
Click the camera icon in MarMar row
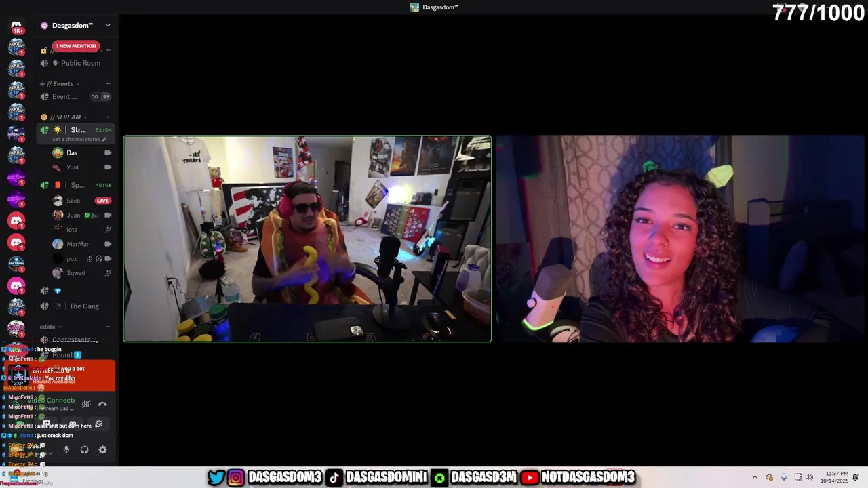pos(108,244)
